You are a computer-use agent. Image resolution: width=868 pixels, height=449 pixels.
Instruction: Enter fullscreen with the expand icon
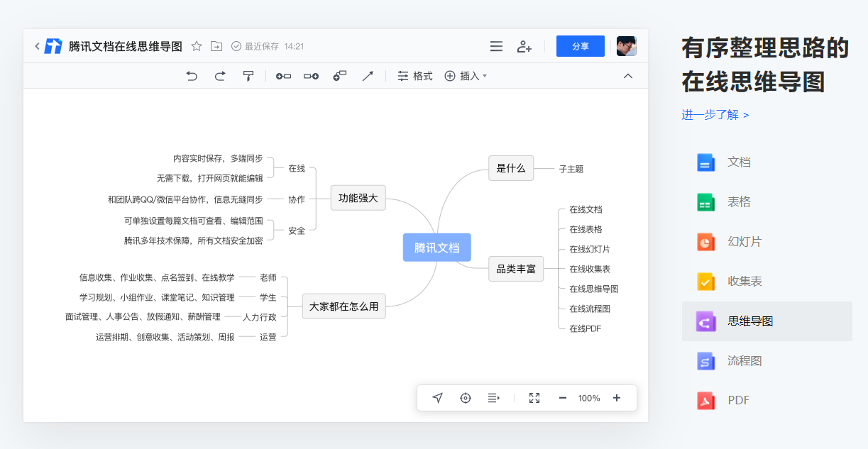point(534,398)
